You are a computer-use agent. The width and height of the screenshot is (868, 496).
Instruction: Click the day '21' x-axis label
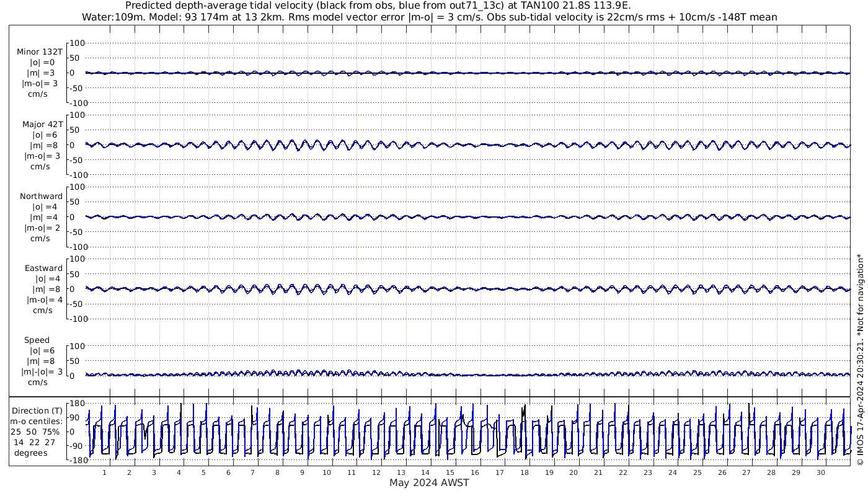click(598, 472)
